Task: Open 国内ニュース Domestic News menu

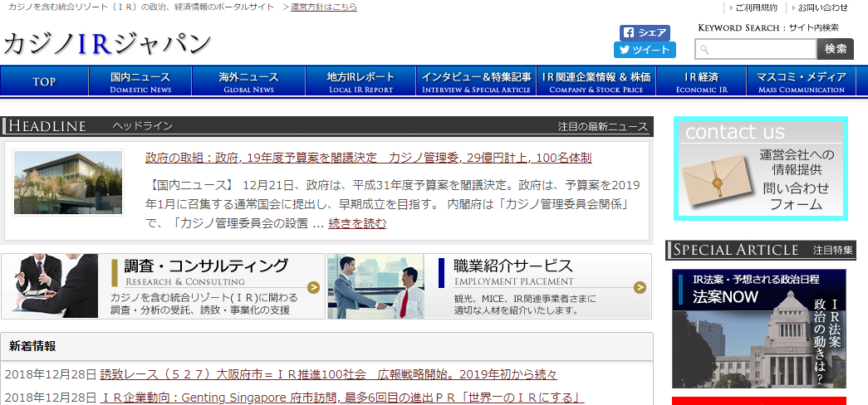Action: 140,81
